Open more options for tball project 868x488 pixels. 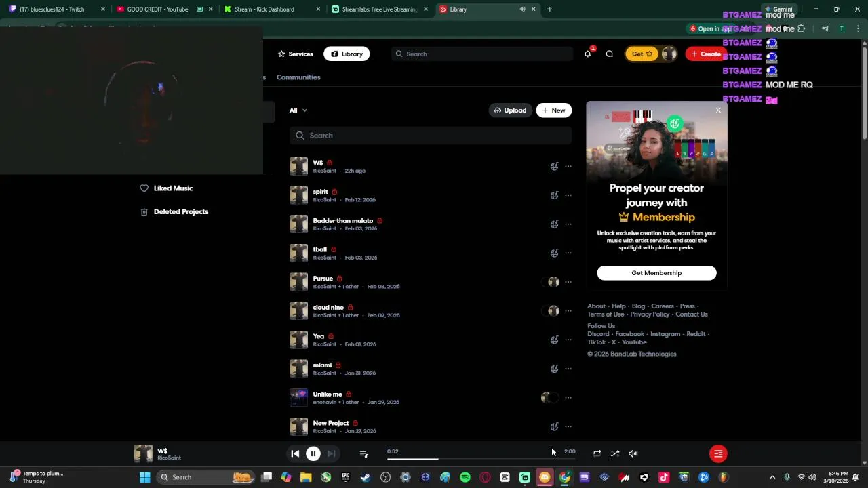[x=568, y=253]
